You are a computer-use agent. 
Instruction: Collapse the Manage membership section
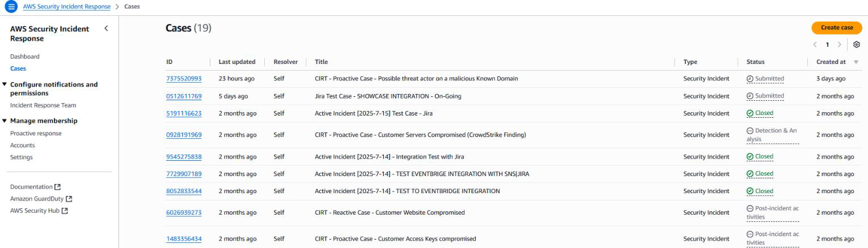[x=5, y=121]
